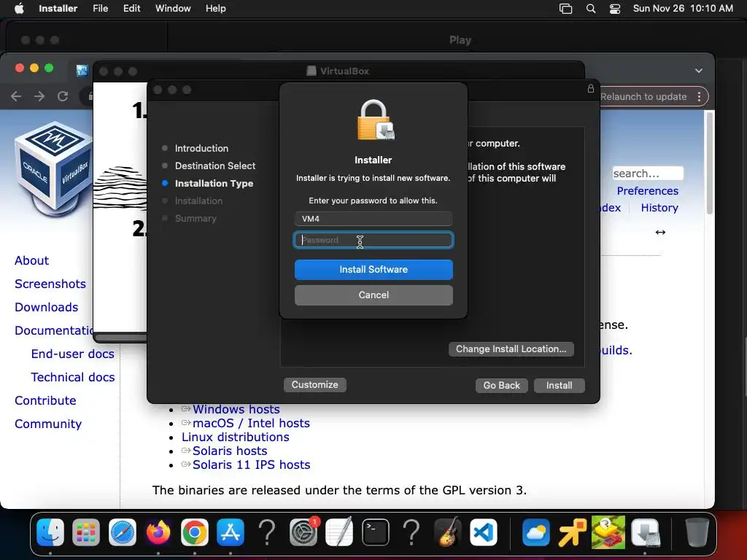The image size is (747, 560).
Task: Open Google Chrome in the dock
Action: click(x=194, y=532)
